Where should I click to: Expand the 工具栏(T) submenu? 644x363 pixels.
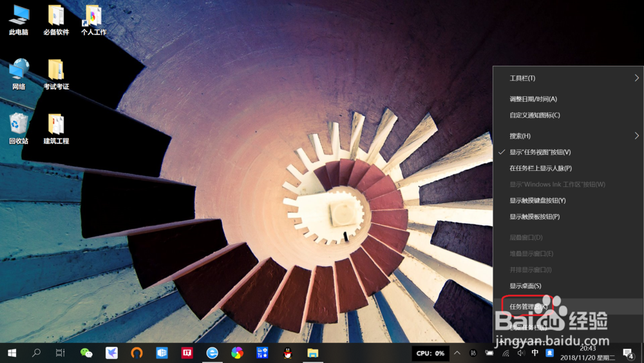click(x=569, y=78)
